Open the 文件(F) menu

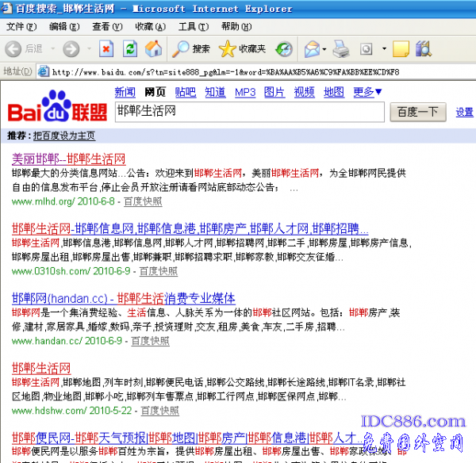coord(21,27)
